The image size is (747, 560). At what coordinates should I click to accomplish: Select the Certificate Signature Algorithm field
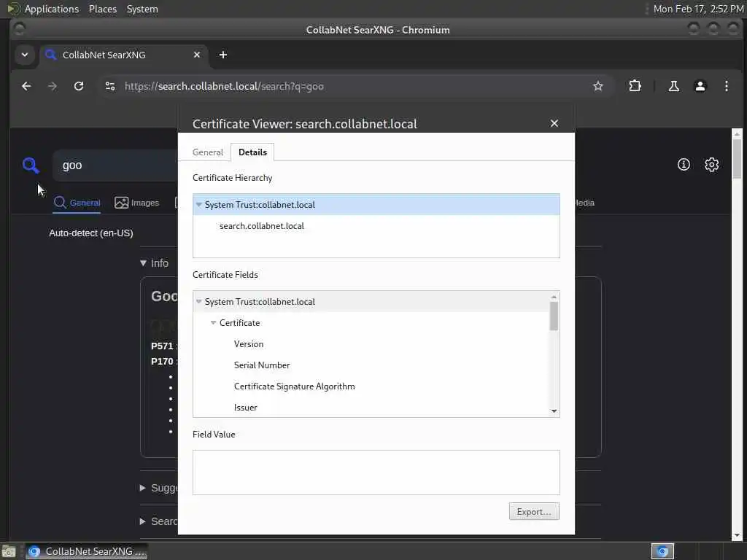[295, 386]
